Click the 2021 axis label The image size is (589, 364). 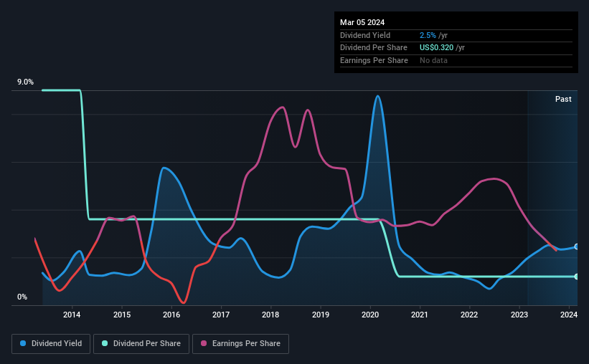pos(420,315)
